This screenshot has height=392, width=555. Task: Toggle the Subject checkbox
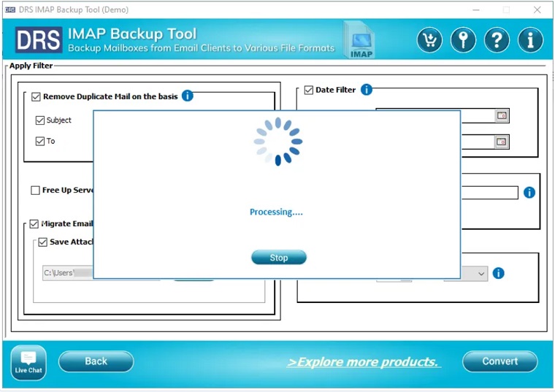40,120
